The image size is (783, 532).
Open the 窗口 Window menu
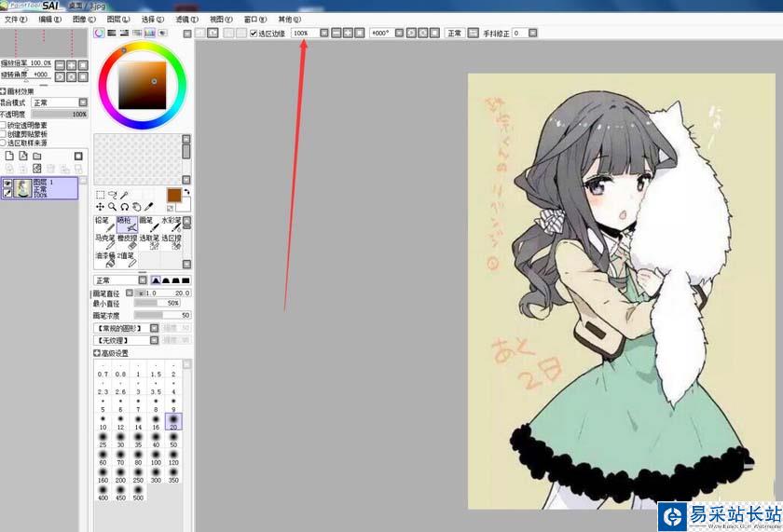255,20
